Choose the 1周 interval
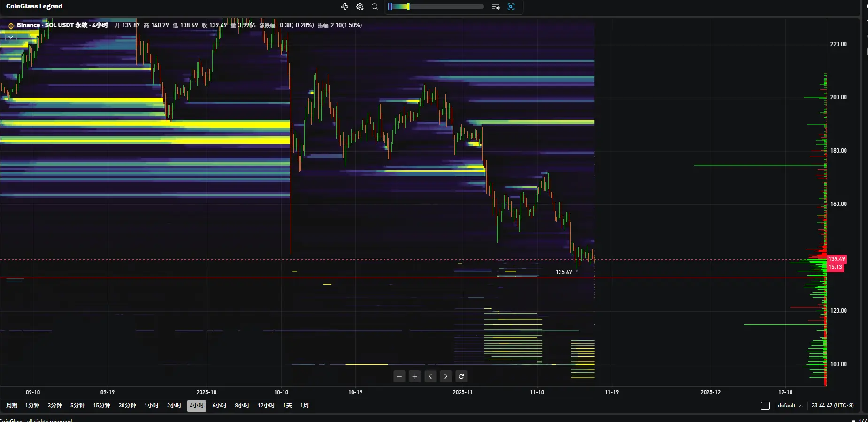868x422 pixels. [304, 406]
